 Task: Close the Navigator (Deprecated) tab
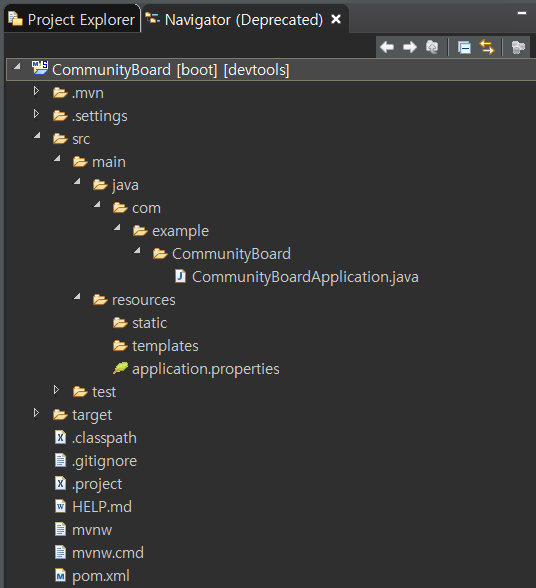pyautogui.click(x=336, y=19)
